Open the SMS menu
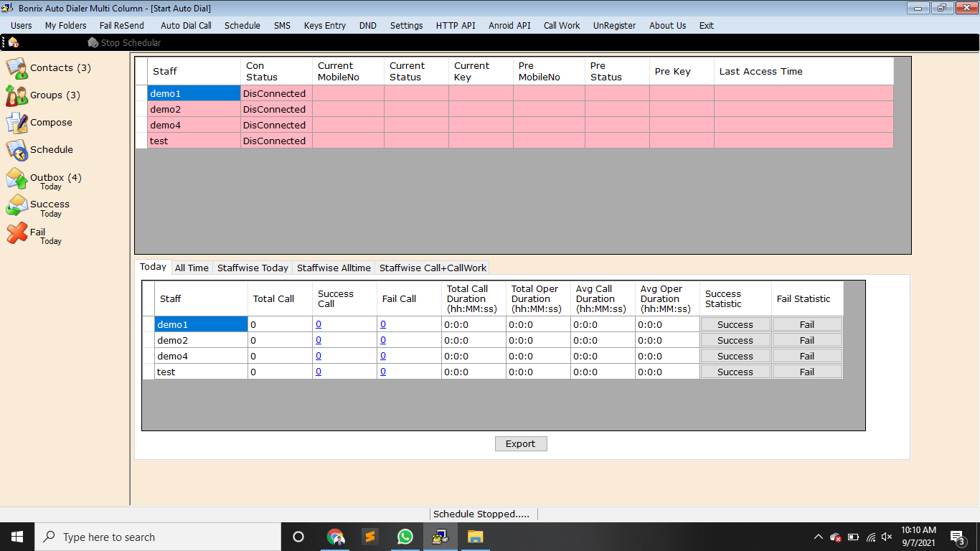This screenshot has height=551, width=980. pyautogui.click(x=282, y=25)
